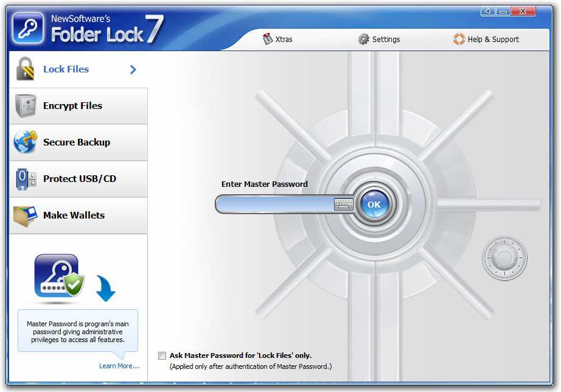
Task: Select the Lock Files section
Action: click(78, 69)
